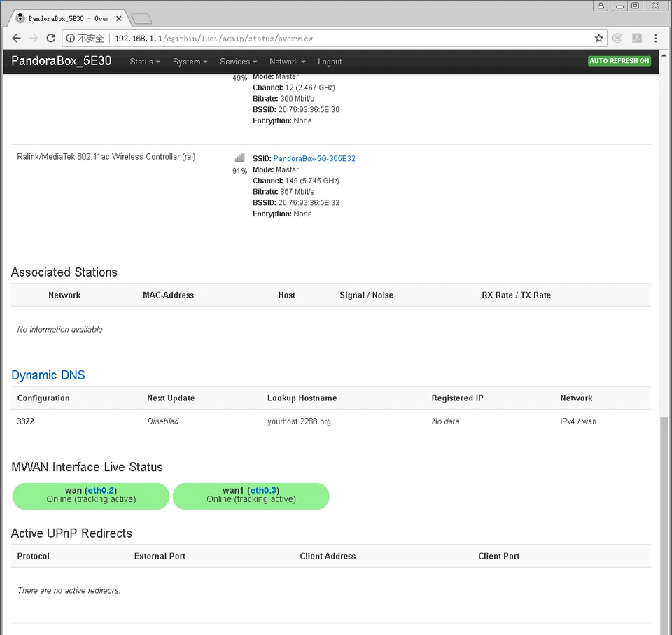Click Logout in the navigation bar
Viewport: 672px width, 635px height.
[330, 62]
